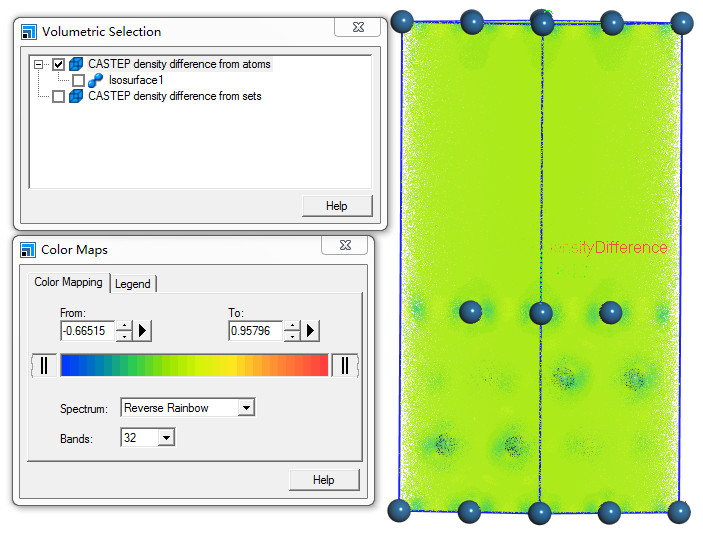Enable the Isosurface1 checkbox
The image size is (703, 536).
point(78,80)
